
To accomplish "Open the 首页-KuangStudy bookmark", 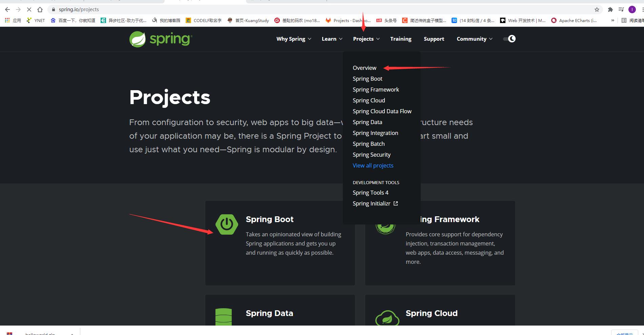I will point(248,20).
